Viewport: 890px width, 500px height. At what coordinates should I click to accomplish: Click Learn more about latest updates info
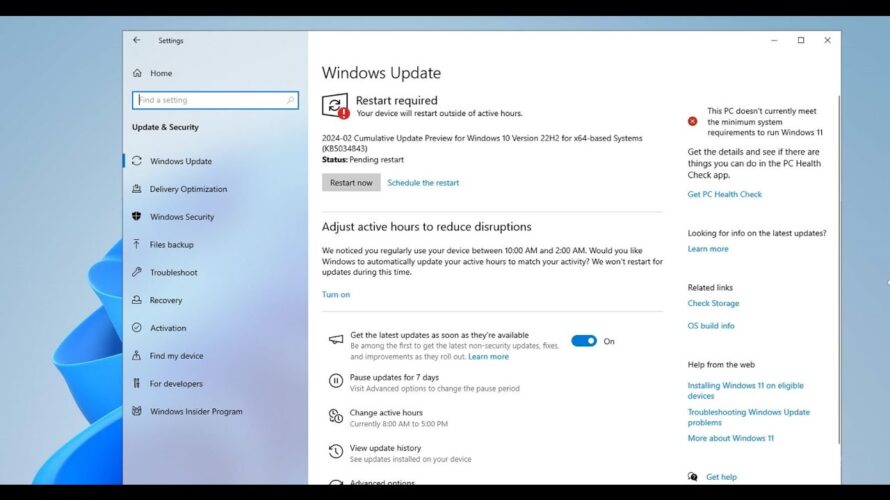pyautogui.click(x=708, y=249)
